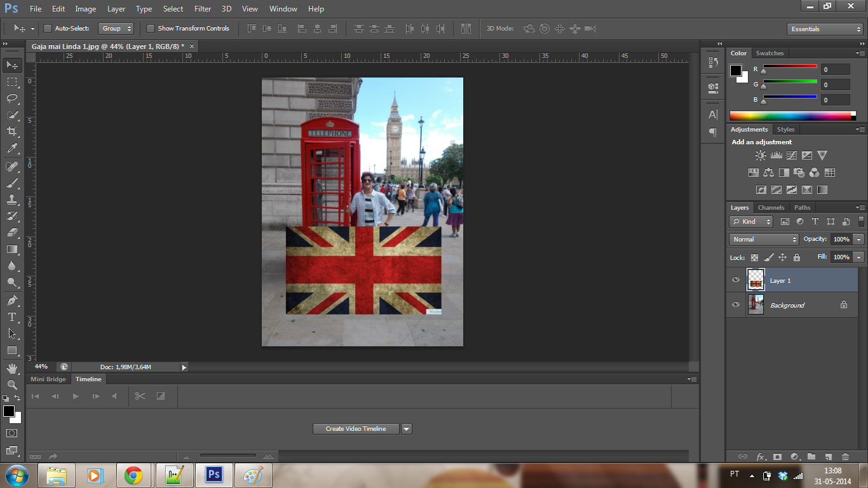Select the Hand tool
The width and height of the screenshot is (868, 488).
[x=12, y=369]
